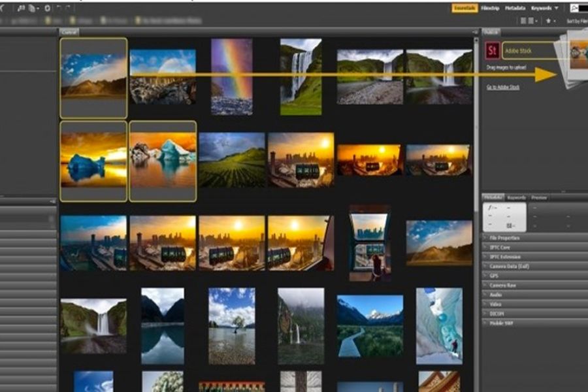Click the rotate counterclockwise icon
This screenshot has width=588, height=392.
(59, 8)
